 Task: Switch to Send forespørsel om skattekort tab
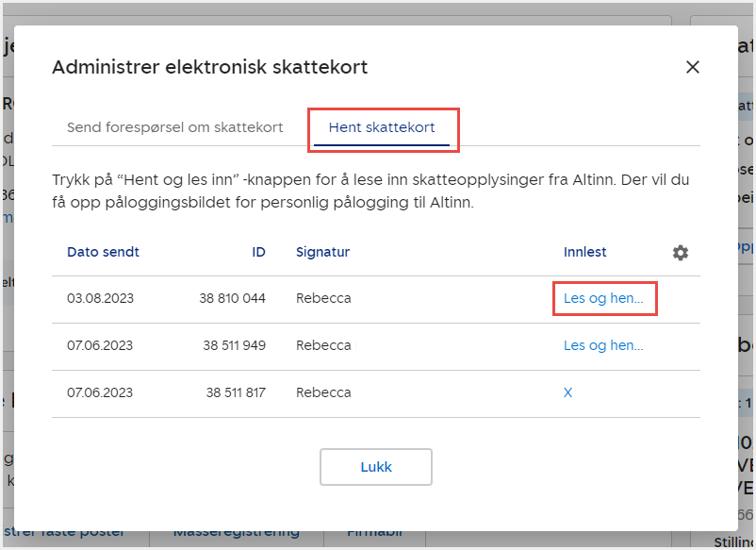174,127
